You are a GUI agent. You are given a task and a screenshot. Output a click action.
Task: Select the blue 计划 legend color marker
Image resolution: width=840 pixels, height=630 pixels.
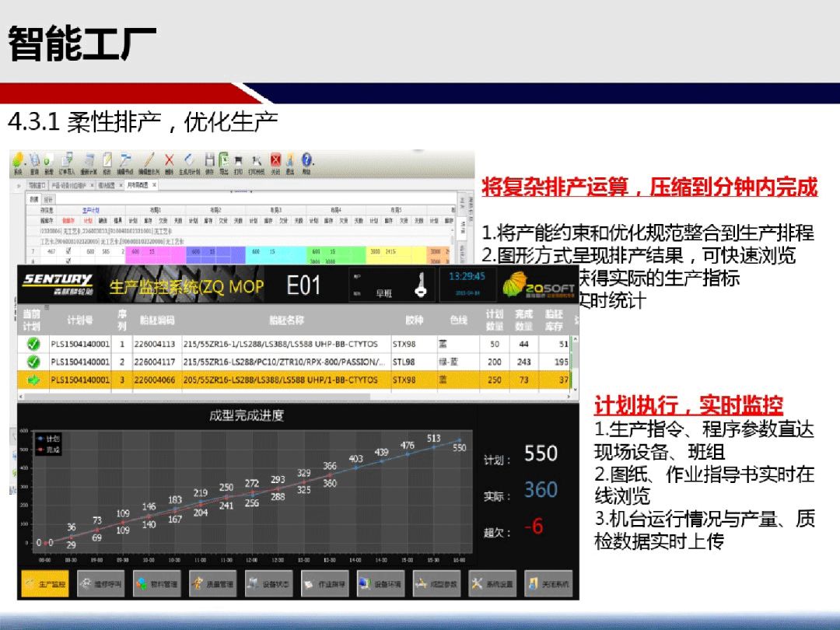click(x=40, y=439)
